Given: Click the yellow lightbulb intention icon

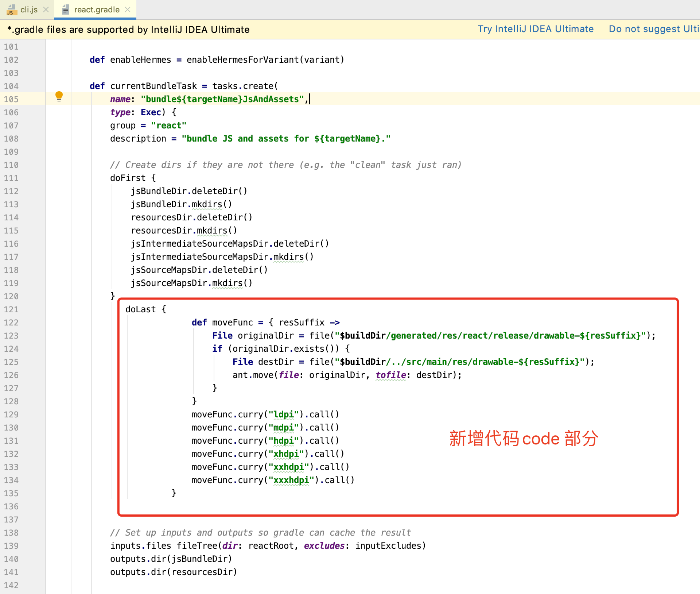Looking at the screenshot, I should coord(59,96).
